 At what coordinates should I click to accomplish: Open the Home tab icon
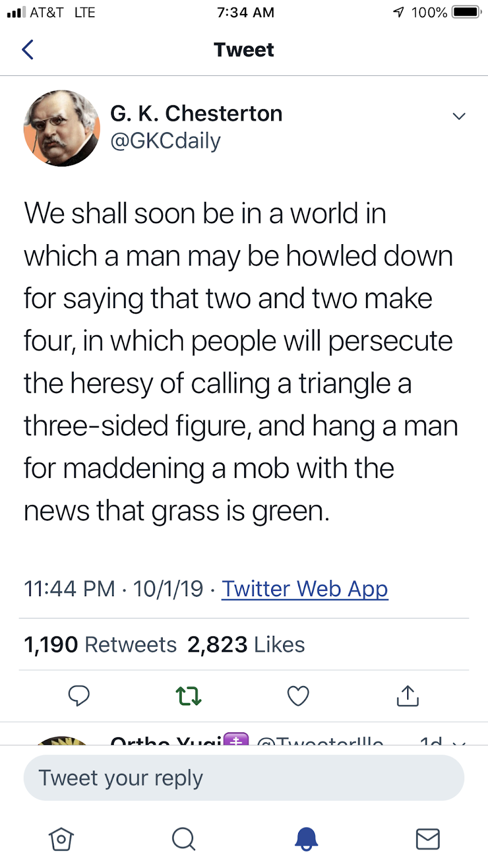(61, 839)
